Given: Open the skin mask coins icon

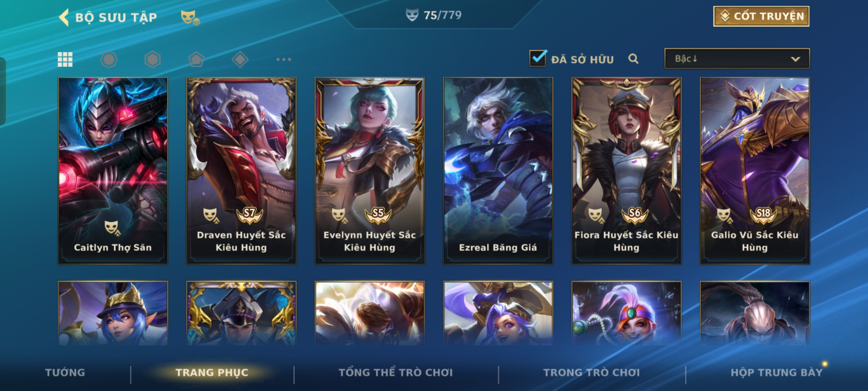Looking at the screenshot, I should [190, 17].
